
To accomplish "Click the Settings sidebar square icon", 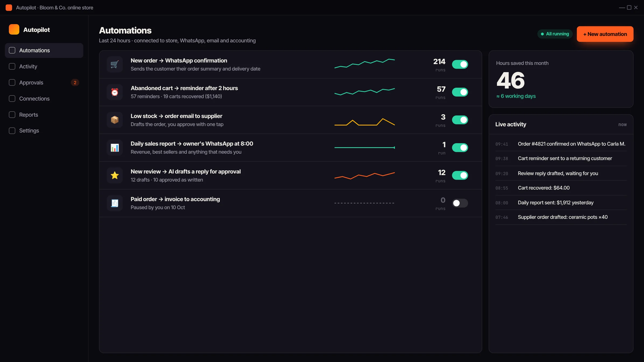I will pyautogui.click(x=12, y=131).
